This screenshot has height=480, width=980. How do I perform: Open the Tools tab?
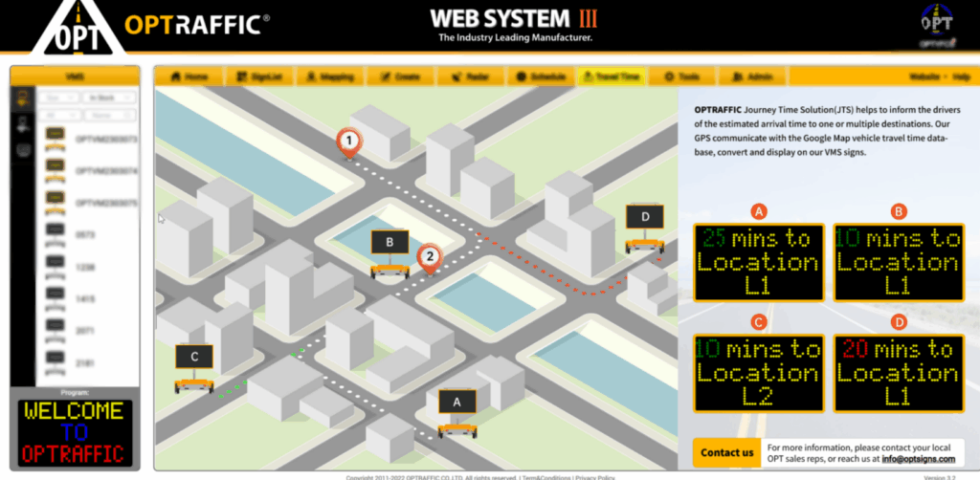(681, 76)
